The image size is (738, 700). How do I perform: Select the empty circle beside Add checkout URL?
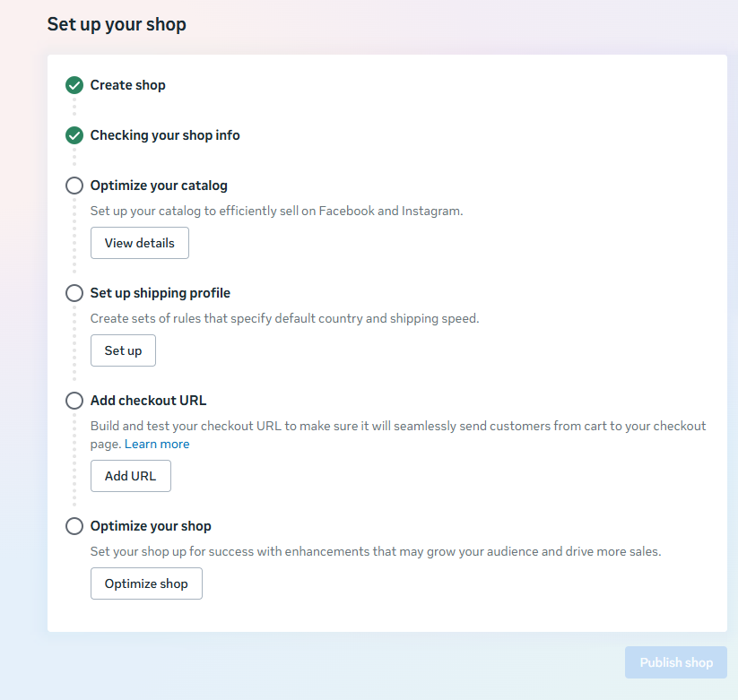tap(74, 401)
